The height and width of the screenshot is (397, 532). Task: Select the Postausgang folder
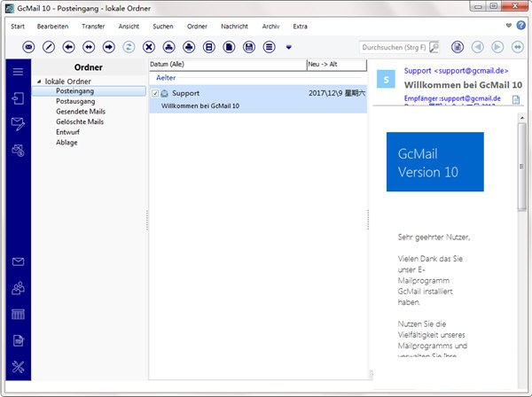[x=75, y=101]
